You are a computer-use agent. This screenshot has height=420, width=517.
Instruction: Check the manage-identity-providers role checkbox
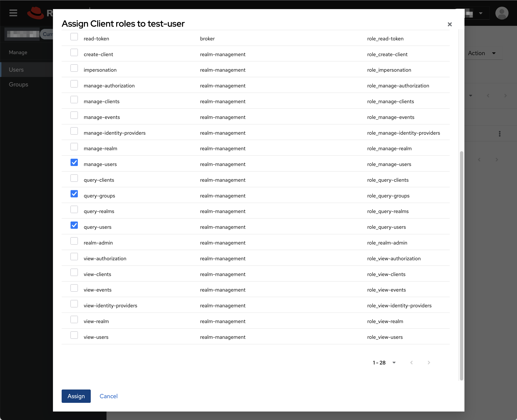point(74,131)
